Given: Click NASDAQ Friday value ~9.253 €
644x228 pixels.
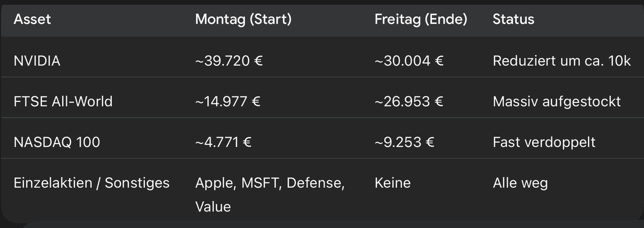Looking at the screenshot, I should point(405,142).
